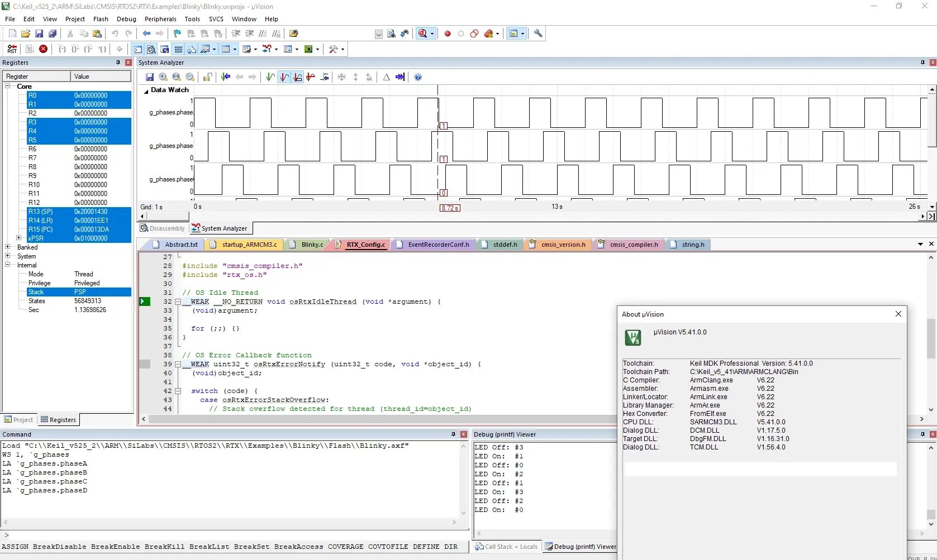The width and height of the screenshot is (937, 560).
Task: Open the Debug menu
Action: (126, 19)
